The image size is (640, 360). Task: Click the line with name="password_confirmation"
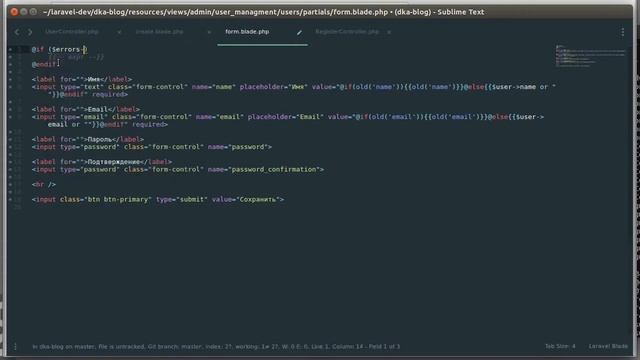coord(178,169)
